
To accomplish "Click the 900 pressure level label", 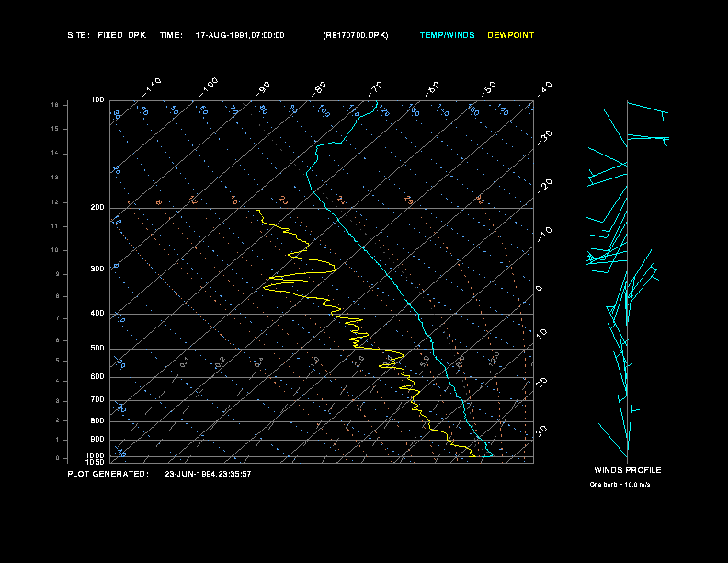I will 97,440.
